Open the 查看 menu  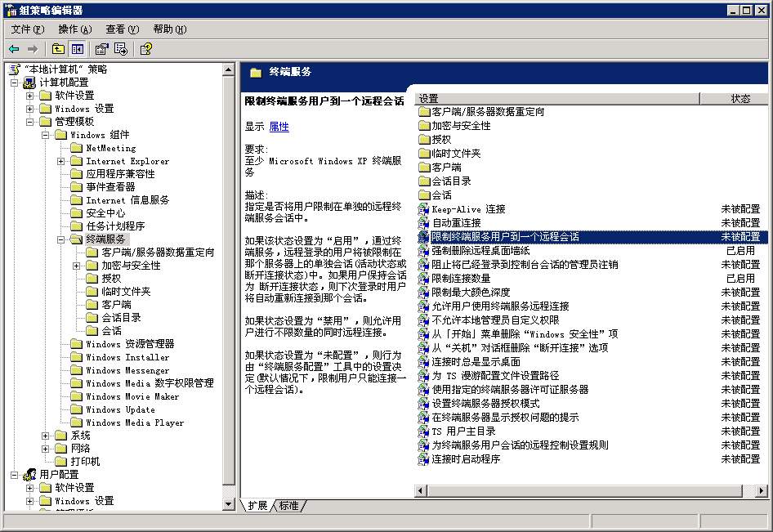[x=121, y=29]
